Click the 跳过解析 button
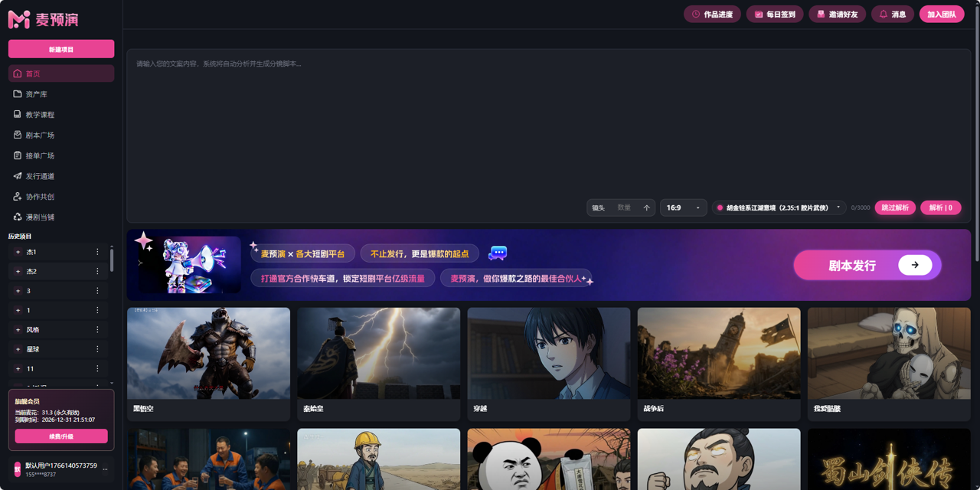 pos(895,207)
